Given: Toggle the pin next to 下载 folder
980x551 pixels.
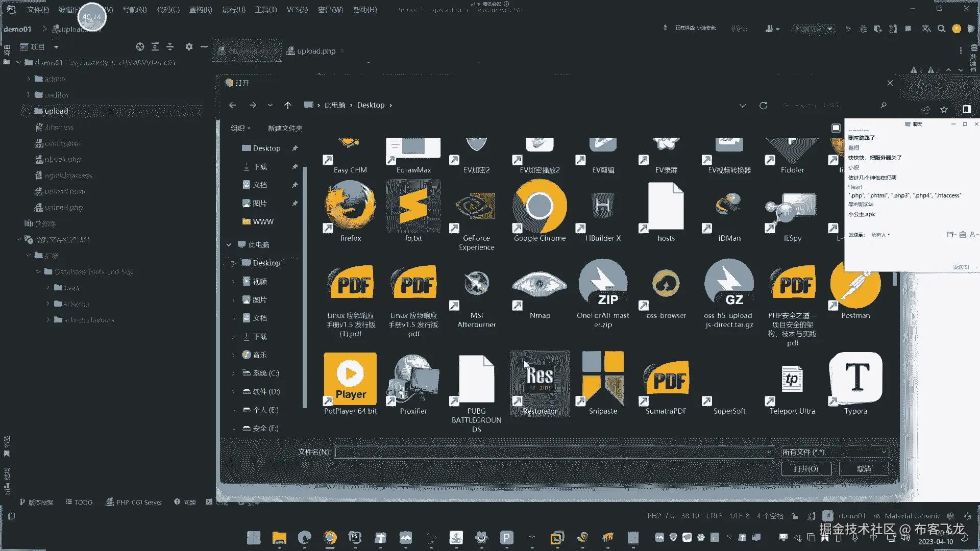Looking at the screenshot, I should (295, 167).
